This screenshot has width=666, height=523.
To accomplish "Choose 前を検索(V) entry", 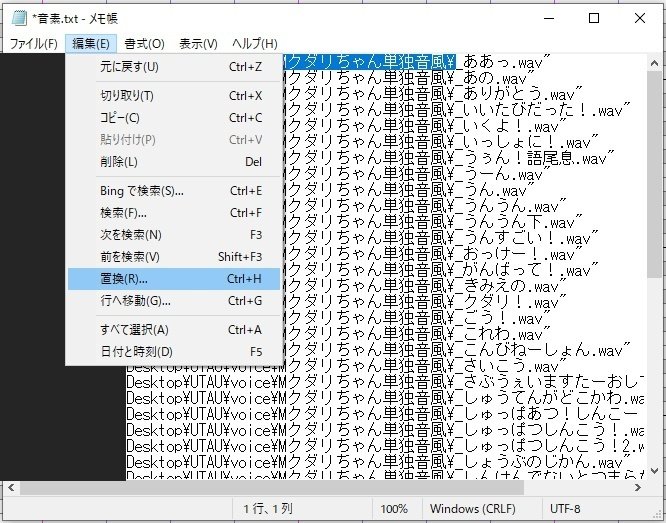I will pyautogui.click(x=174, y=257).
